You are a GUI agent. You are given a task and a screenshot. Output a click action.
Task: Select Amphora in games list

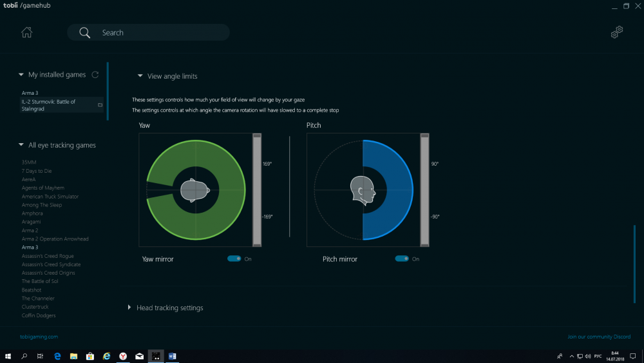[x=32, y=213]
